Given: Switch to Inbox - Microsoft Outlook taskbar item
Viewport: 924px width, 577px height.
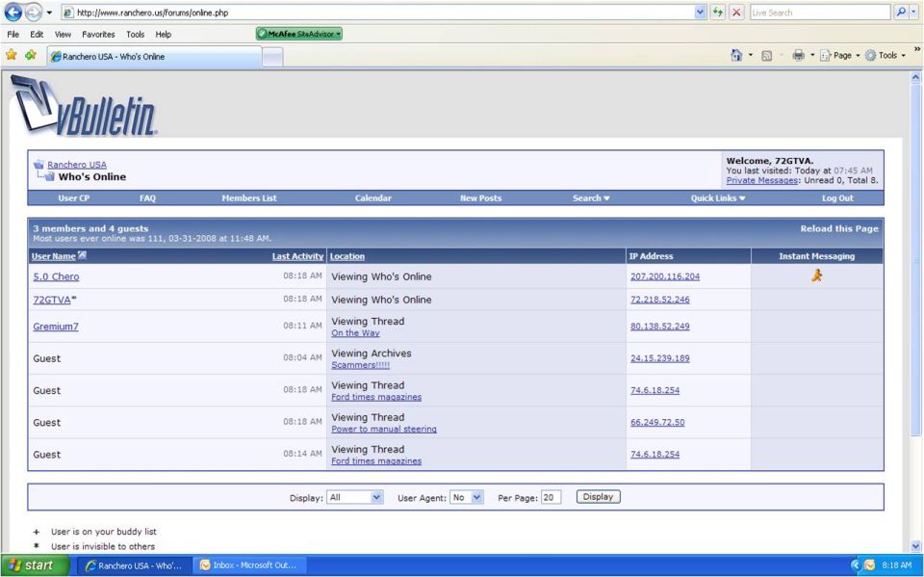Looking at the screenshot, I should [249, 565].
